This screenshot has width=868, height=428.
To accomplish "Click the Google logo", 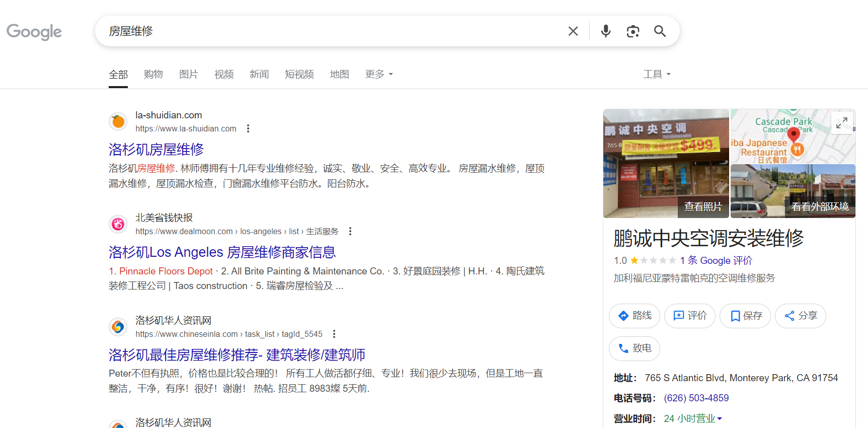I will tap(34, 32).
